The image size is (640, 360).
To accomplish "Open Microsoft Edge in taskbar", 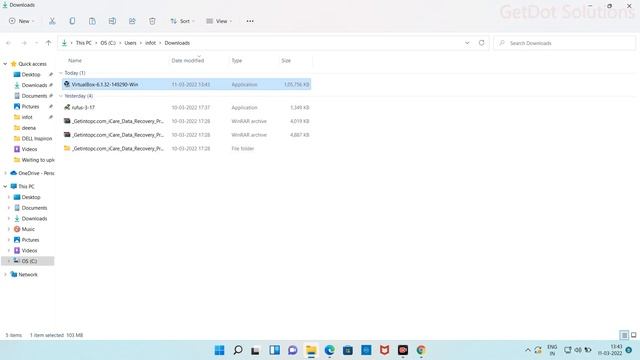I will (x=329, y=350).
